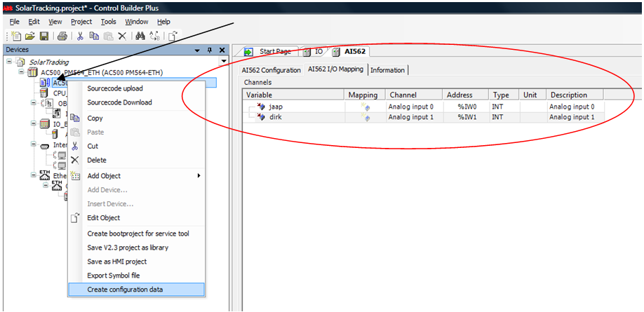Click the New file toolbar icon
644x312 pixels.
tap(15, 36)
